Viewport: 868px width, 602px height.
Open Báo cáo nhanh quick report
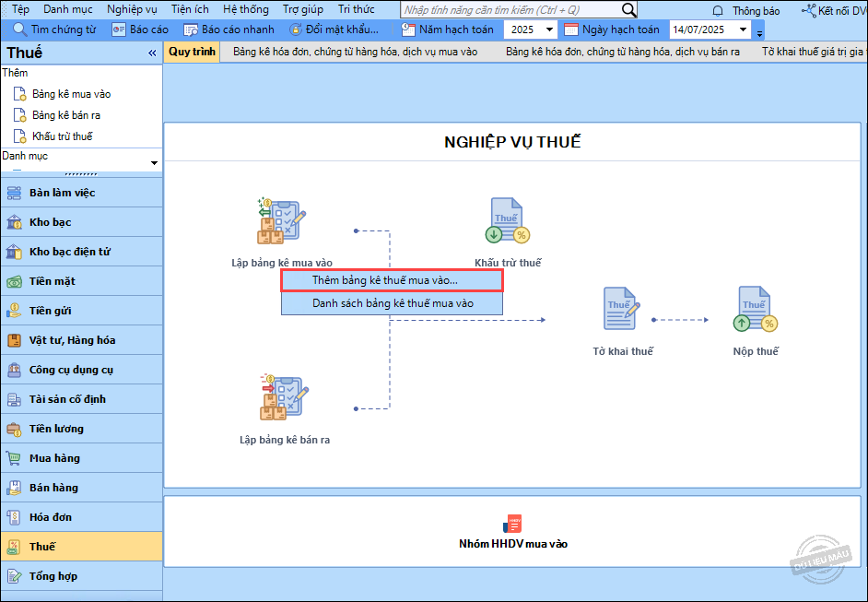[229, 30]
